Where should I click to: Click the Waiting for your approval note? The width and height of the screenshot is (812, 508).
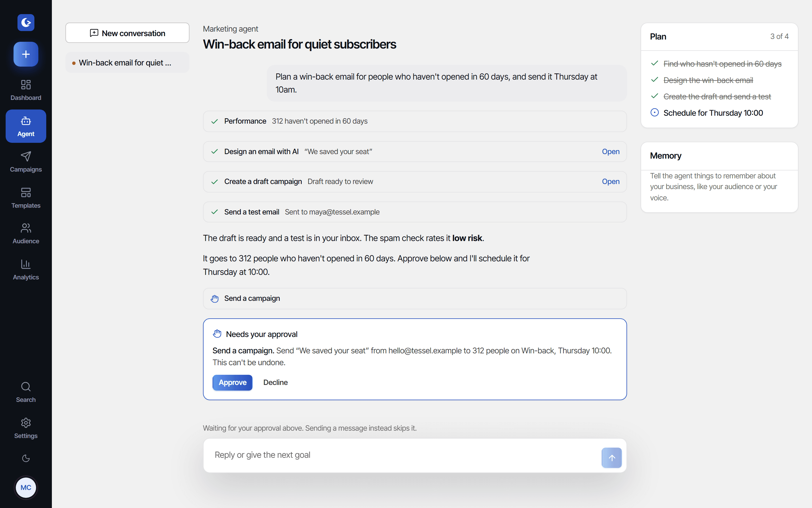310,428
